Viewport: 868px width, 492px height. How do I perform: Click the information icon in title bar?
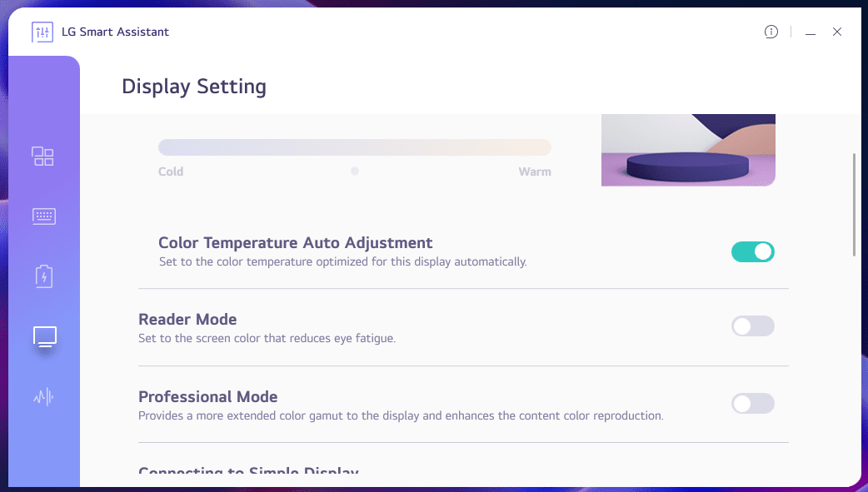771,32
